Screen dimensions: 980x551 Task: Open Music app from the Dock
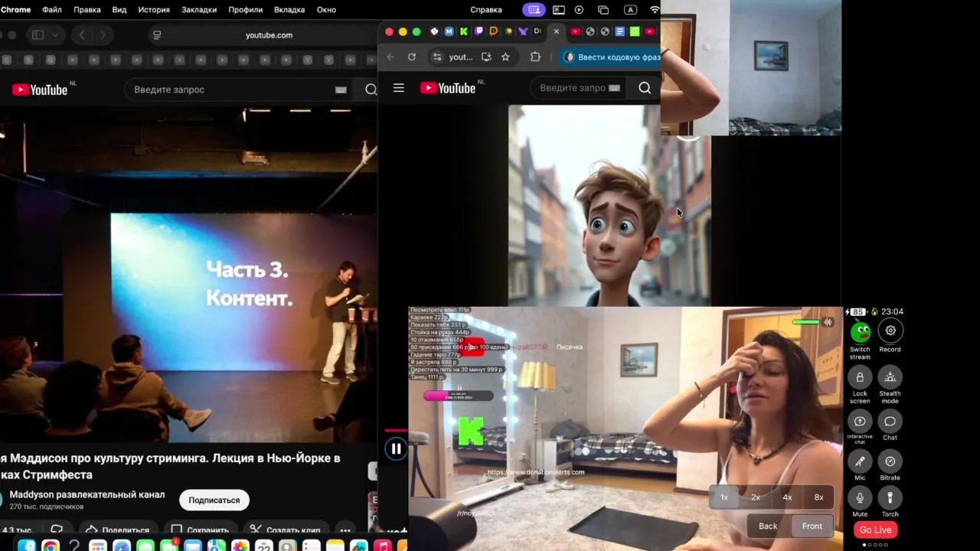(x=382, y=546)
